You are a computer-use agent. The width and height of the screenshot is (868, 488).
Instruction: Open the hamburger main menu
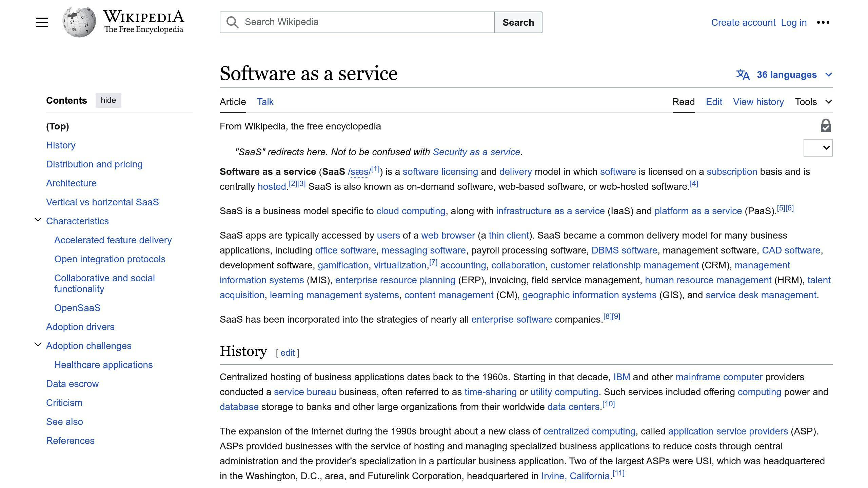click(x=42, y=22)
